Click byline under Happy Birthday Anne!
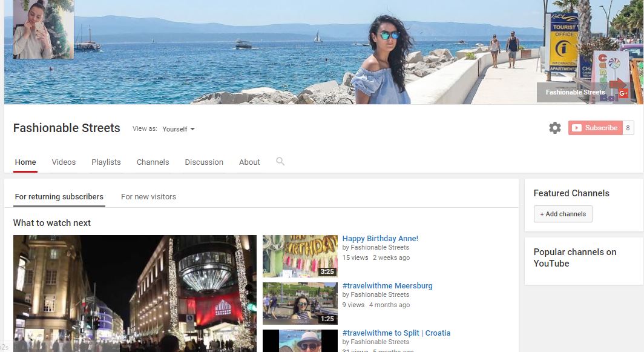The image size is (644, 352). click(376, 248)
